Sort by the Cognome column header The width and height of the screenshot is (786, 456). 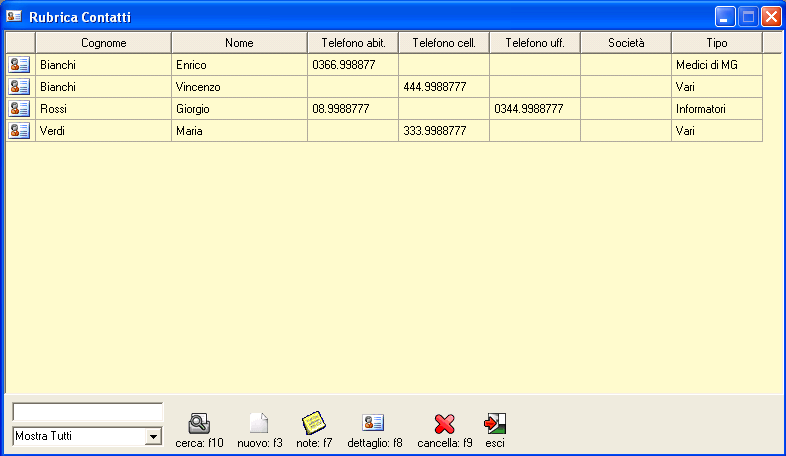pos(103,43)
